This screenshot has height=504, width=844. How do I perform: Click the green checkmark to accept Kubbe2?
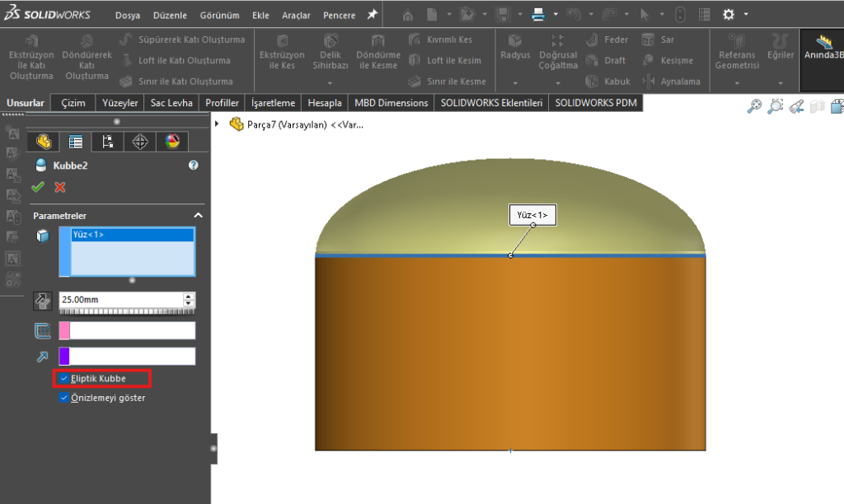[38, 187]
